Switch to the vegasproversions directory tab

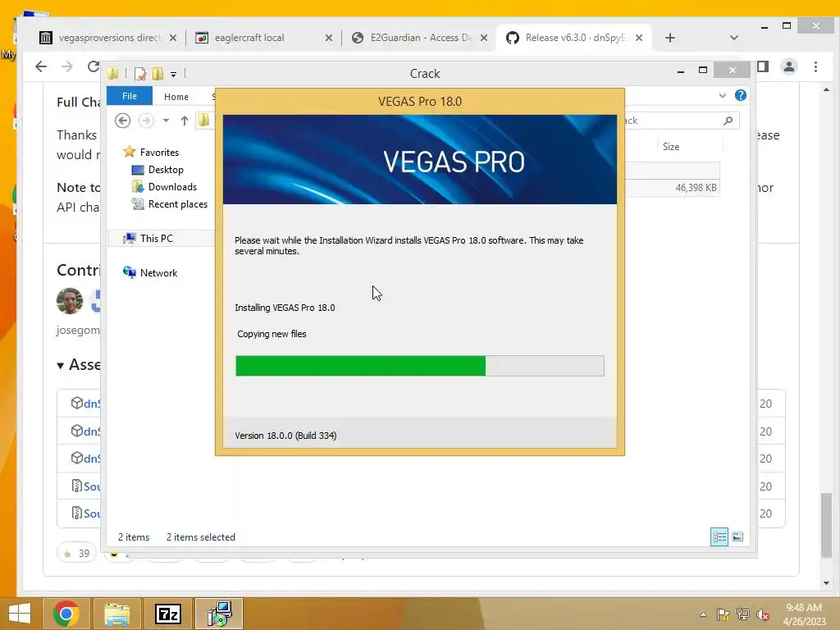pos(108,38)
